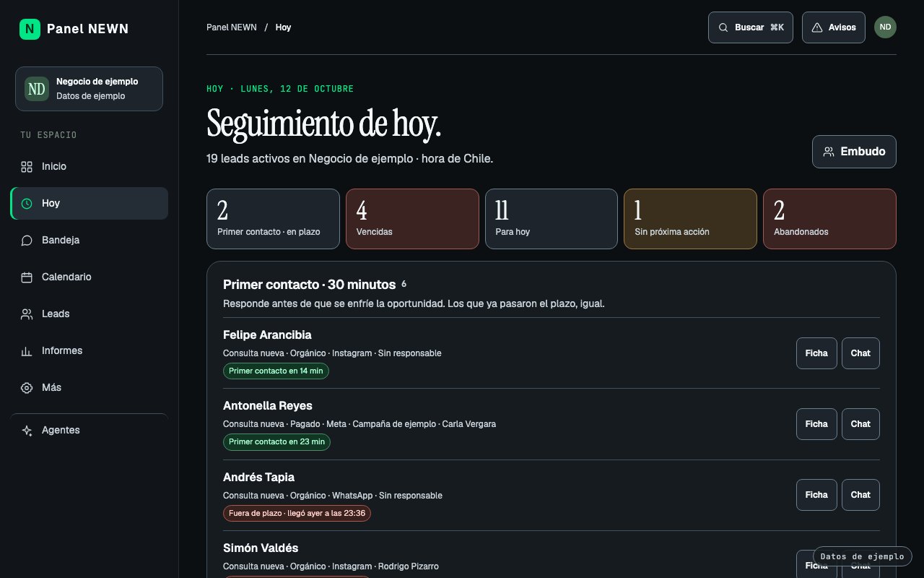Click the Informes bar chart icon
The height and width of the screenshot is (578, 924).
27,351
